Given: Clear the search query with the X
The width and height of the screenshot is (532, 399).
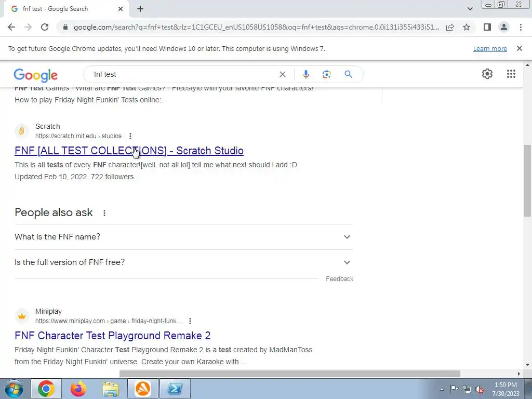Looking at the screenshot, I should pos(282,74).
